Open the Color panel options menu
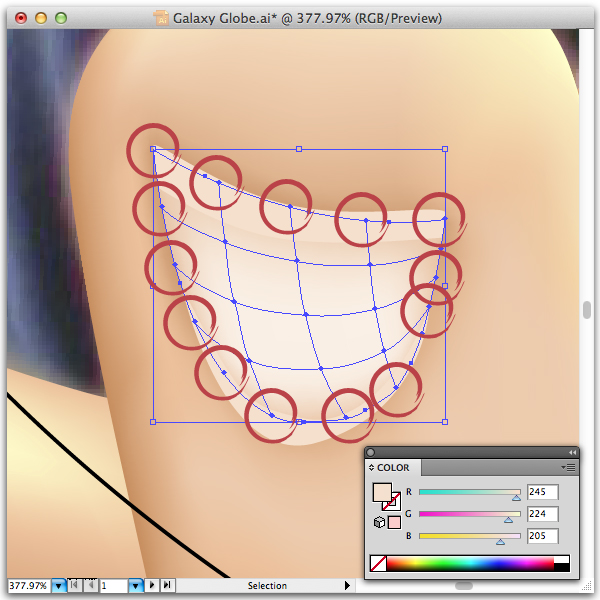 [x=569, y=467]
